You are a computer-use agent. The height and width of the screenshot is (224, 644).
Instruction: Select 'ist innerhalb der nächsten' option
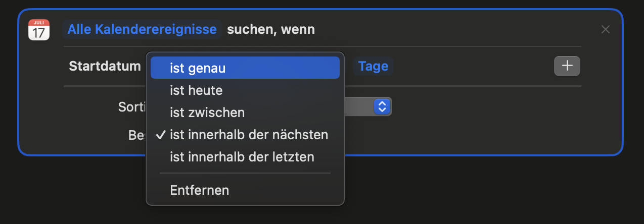(249, 135)
